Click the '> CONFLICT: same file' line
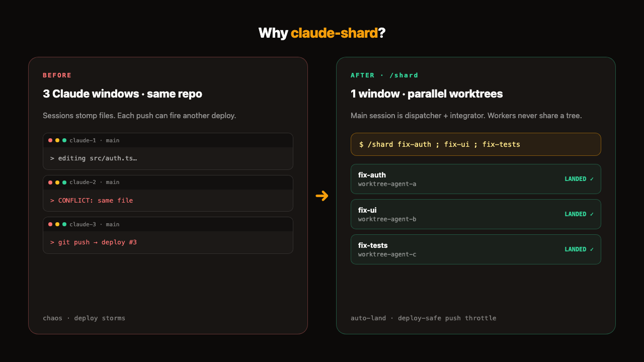This screenshot has height=362, width=644. click(x=92, y=201)
